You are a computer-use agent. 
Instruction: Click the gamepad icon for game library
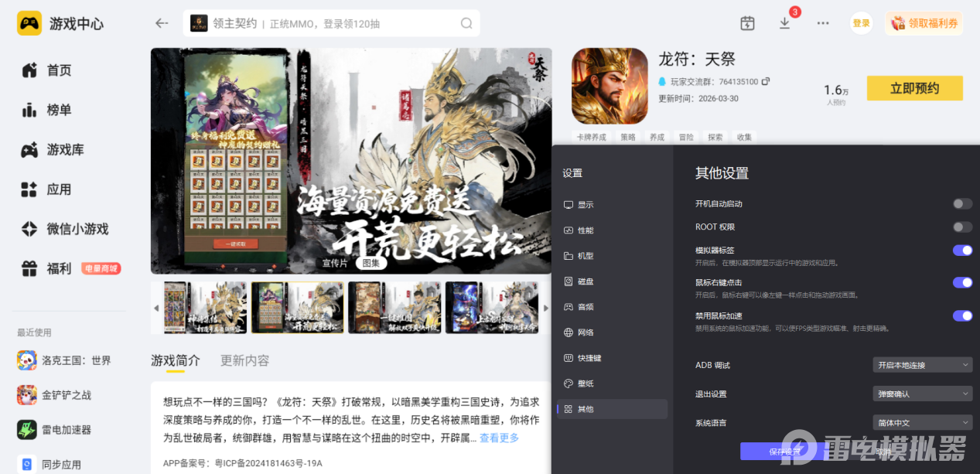pyautogui.click(x=29, y=150)
